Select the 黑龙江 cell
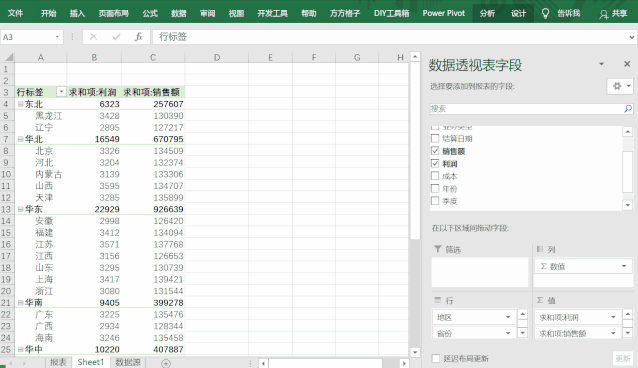Screen dimensions: 638x368 click(41, 116)
